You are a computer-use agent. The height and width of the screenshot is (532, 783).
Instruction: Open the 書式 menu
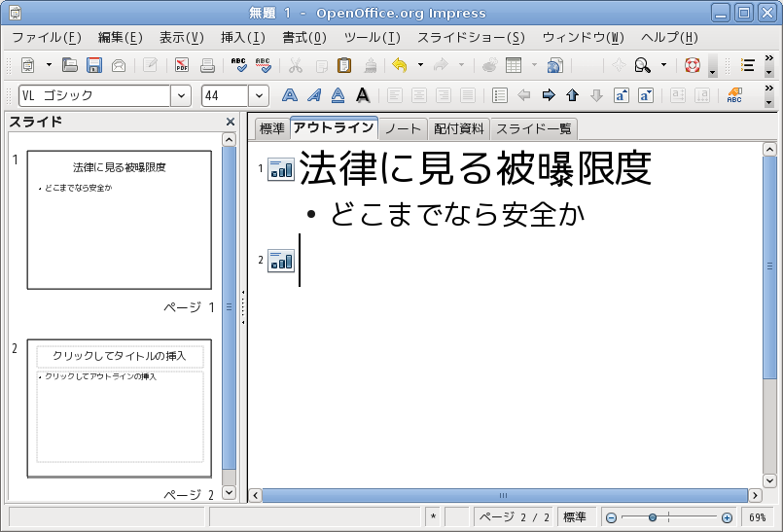point(304,38)
